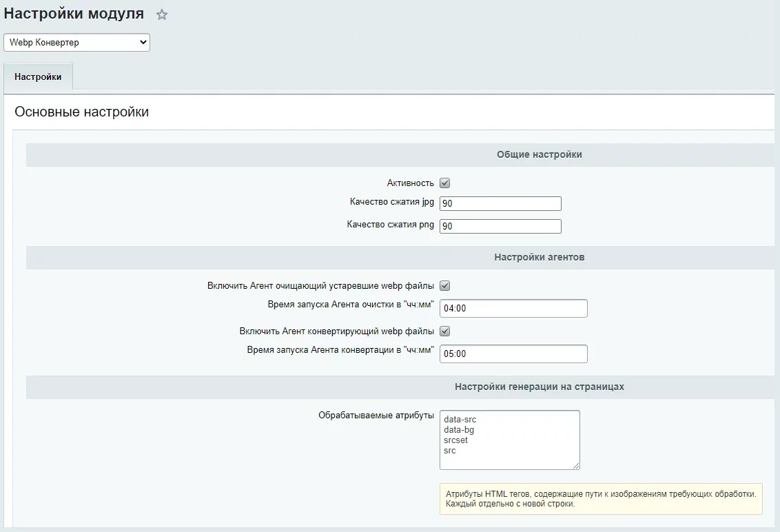Click the Основные настройки heading
This screenshot has height=532, width=780.
[x=82, y=112]
